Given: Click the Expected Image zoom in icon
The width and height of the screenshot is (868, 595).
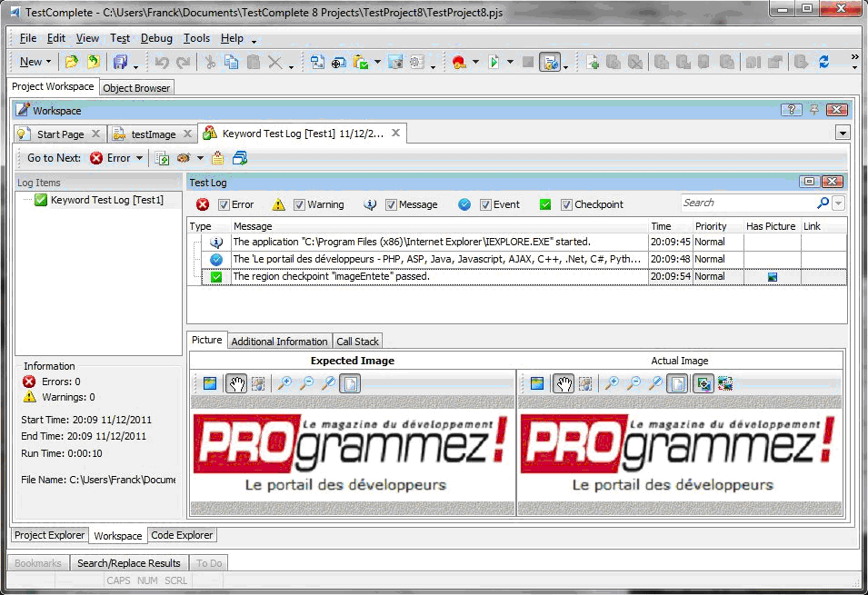Looking at the screenshot, I should coord(284,383).
